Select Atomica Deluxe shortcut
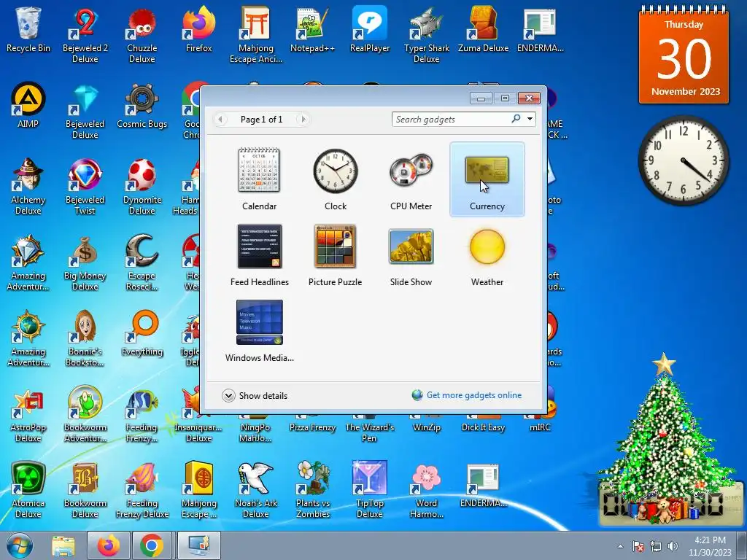 pos(28,489)
